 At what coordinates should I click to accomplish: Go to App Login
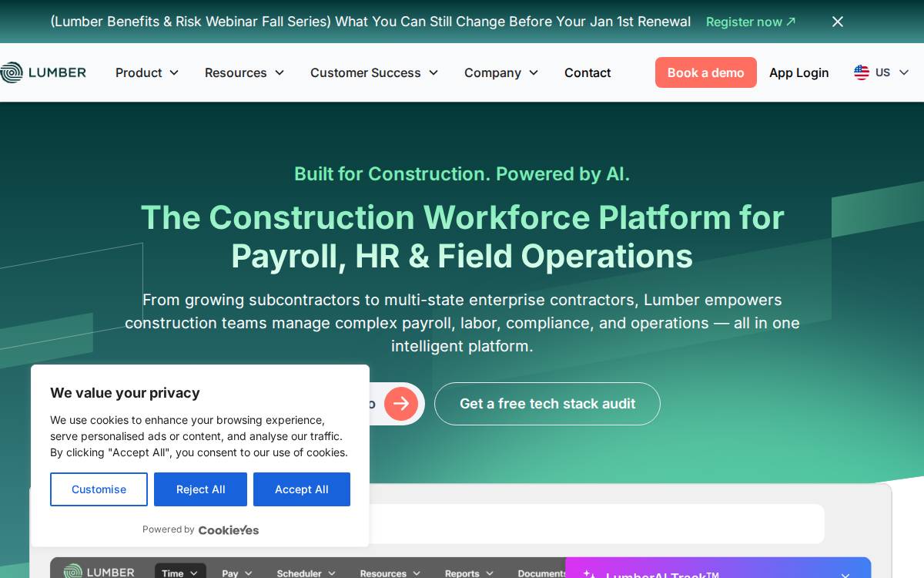(x=799, y=72)
